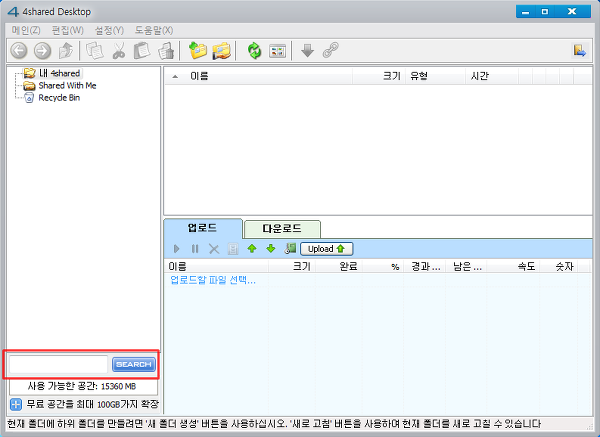Screen dimensions: 600x437
Task: Open the 편집(W) menu
Action: (x=67, y=30)
